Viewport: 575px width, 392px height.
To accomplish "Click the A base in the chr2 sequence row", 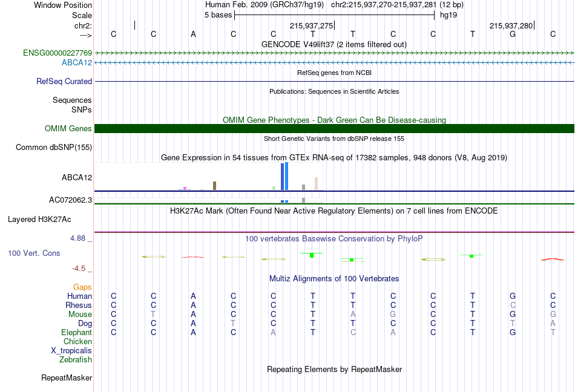I will coord(193,34).
